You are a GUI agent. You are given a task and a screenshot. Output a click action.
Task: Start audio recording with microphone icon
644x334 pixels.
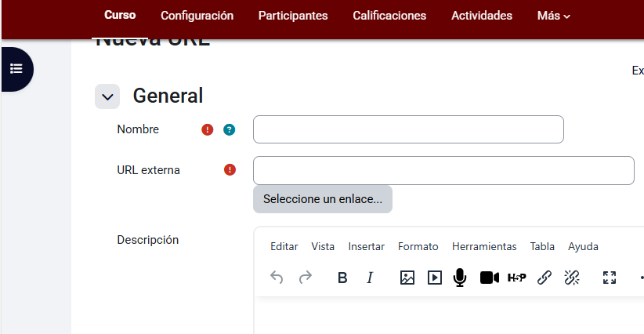coord(460,277)
